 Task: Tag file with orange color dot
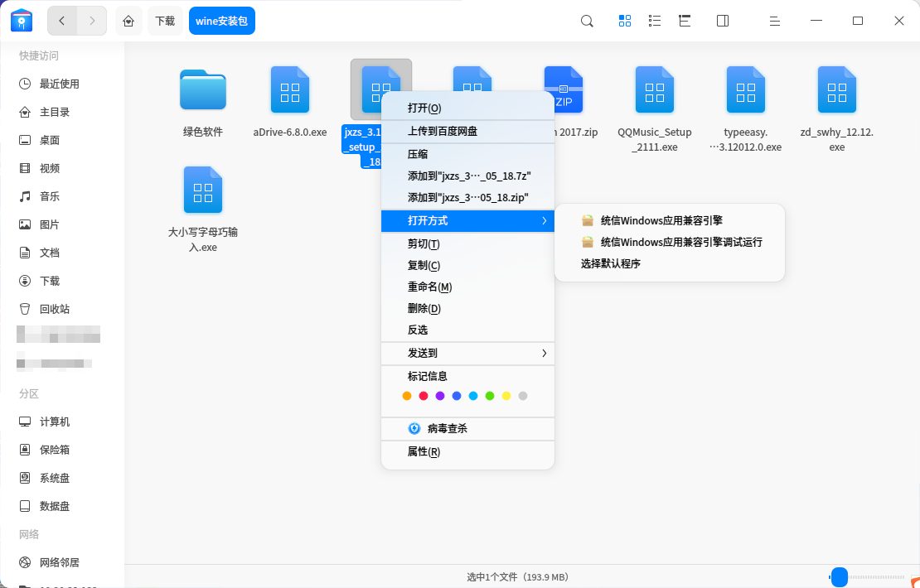click(x=407, y=396)
